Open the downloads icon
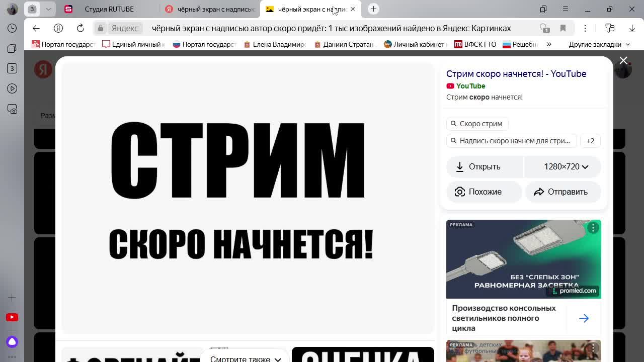Screen dimensions: 644x362 coord(632,28)
